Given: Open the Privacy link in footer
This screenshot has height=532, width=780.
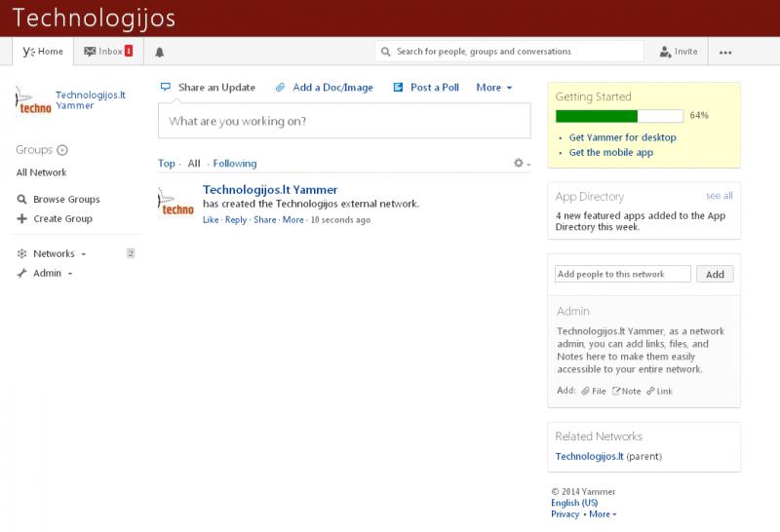Looking at the screenshot, I should [x=565, y=513].
